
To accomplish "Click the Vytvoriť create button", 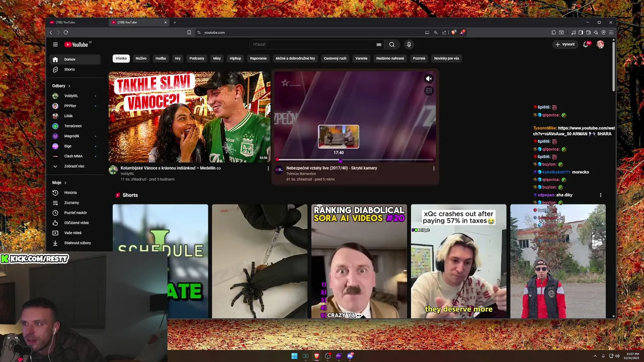I will pos(565,44).
